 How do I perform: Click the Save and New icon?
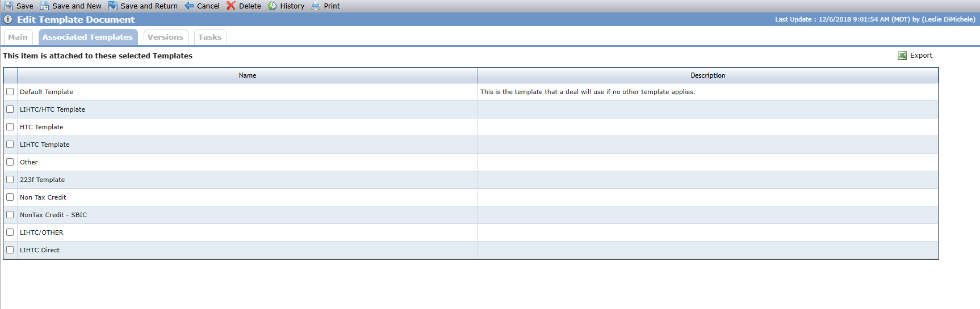click(44, 6)
